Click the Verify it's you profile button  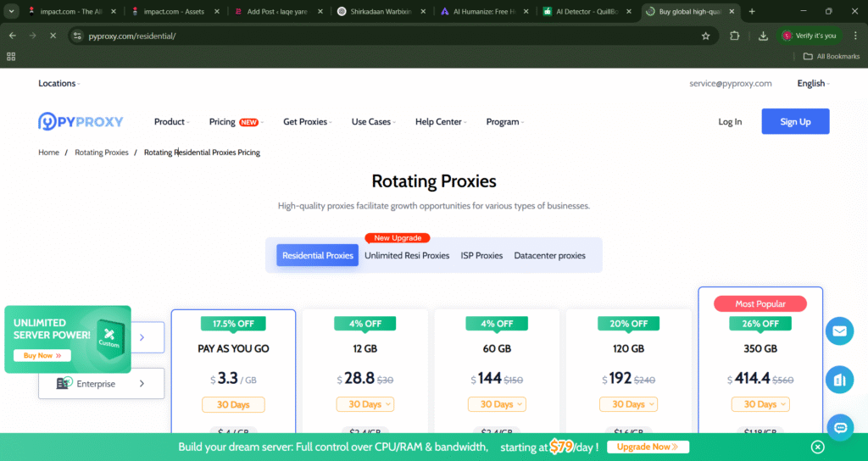[x=808, y=36]
